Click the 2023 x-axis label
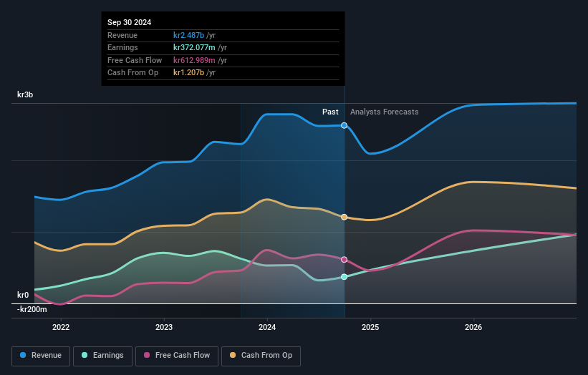 click(164, 327)
